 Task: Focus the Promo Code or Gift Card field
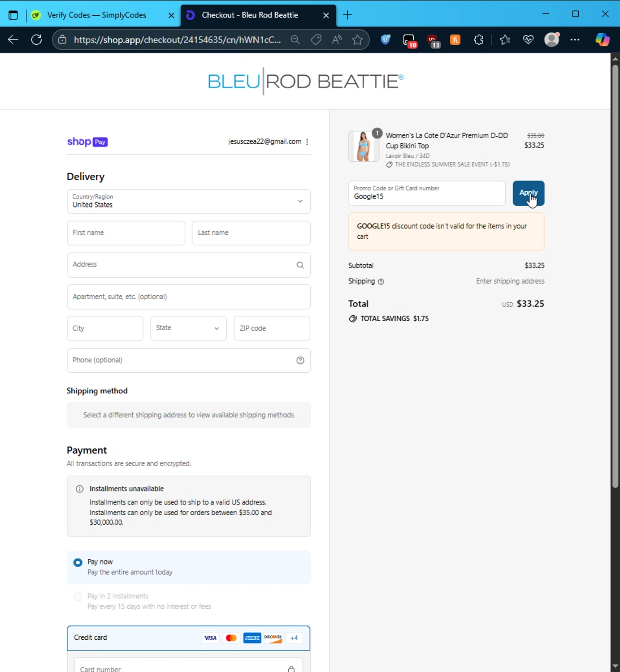coord(427,193)
